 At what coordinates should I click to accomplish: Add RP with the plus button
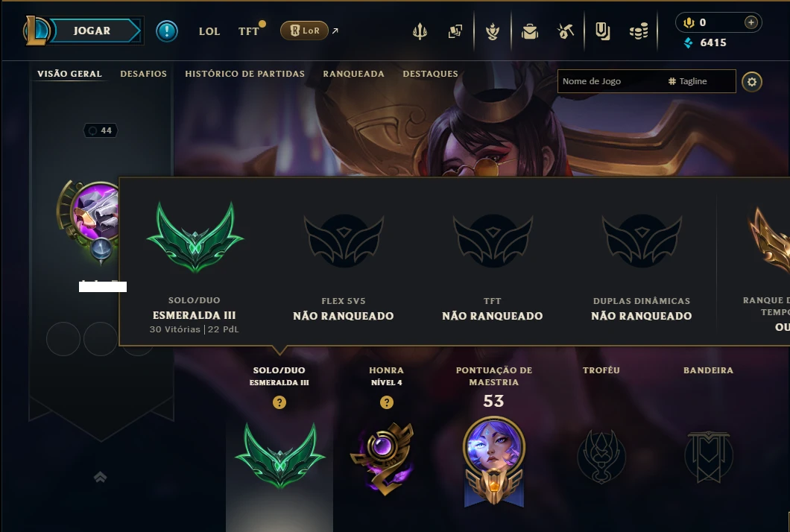click(750, 22)
